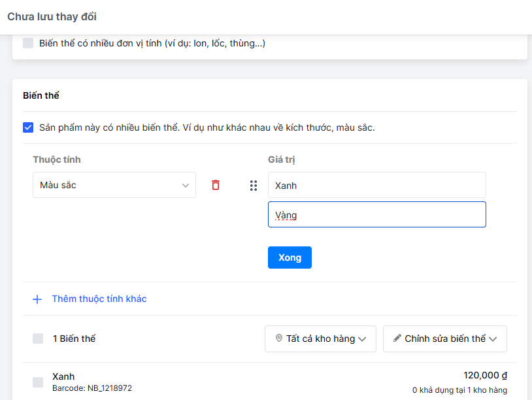Click the 120,000 ₫ variant price

click(486, 375)
